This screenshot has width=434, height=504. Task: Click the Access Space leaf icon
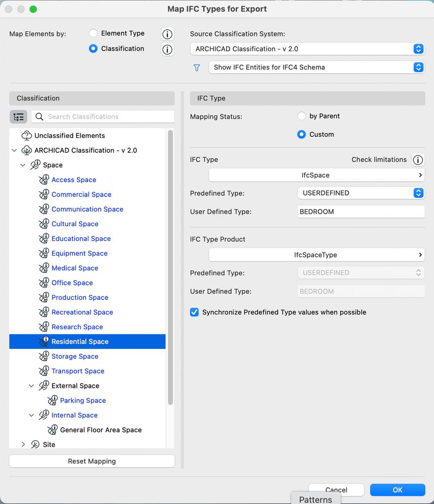click(44, 180)
